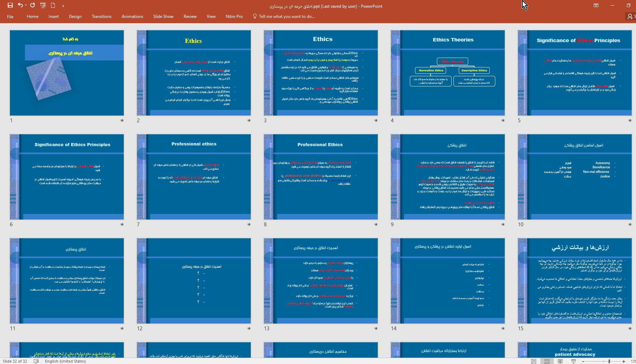The image size is (636, 364).
Task: Select slide 4 Ethics Theories thumbnail
Action: click(x=447, y=73)
